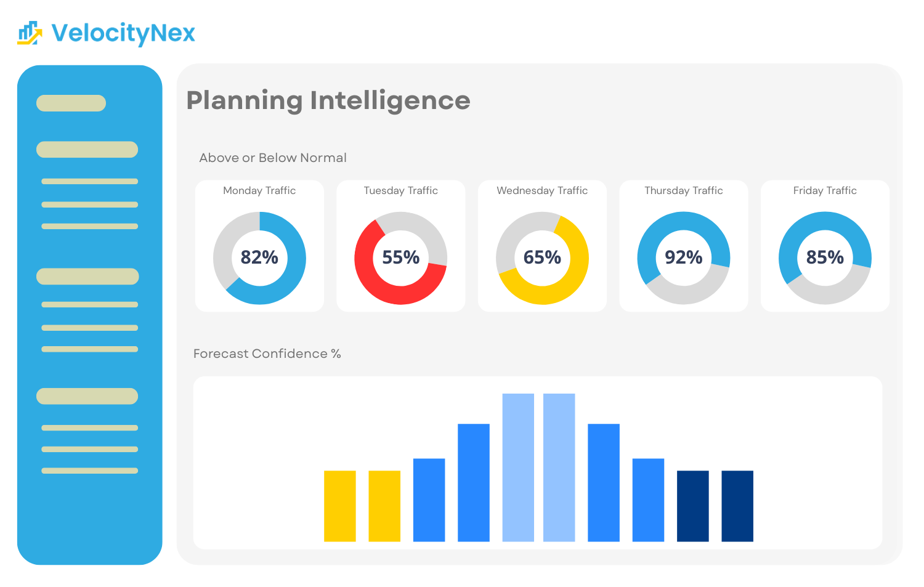Open the third sidebar section heading pill
This screenshot has width=924, height=587.
pyautogui.click(x=87, y=277)
